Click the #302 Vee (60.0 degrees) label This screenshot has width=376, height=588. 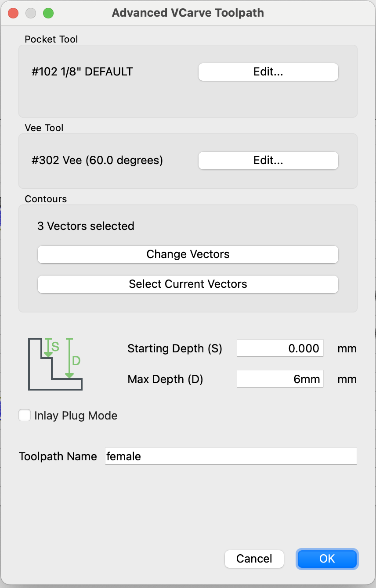[x=97, y=161]
